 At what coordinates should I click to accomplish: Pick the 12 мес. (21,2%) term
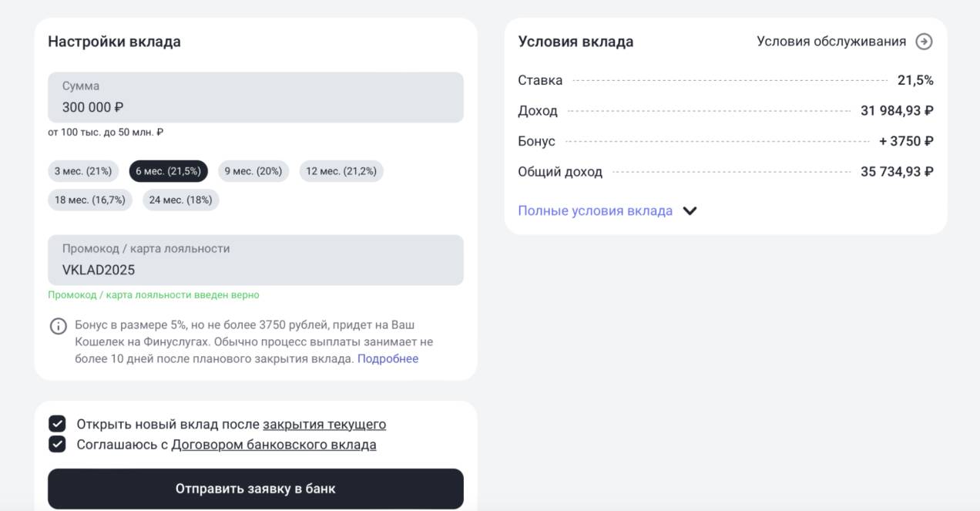341,171
